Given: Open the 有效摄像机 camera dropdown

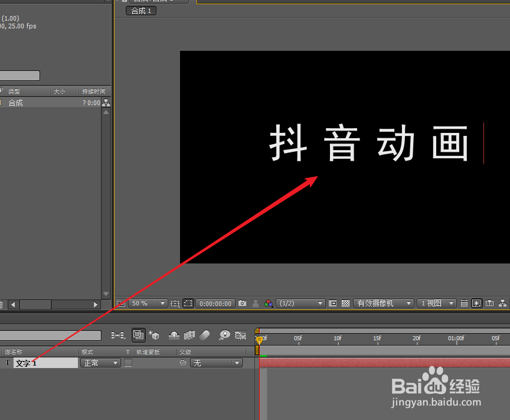Looking at the screenshot, I should point(384,304).
